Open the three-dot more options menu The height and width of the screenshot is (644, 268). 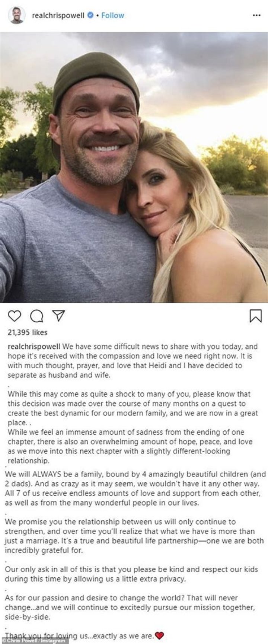[x=256, y=16]
